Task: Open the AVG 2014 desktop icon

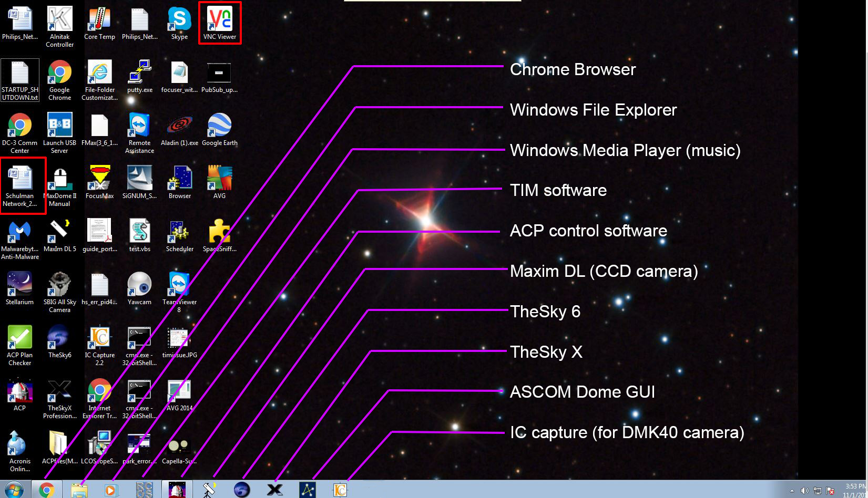Action: [179, 395]
